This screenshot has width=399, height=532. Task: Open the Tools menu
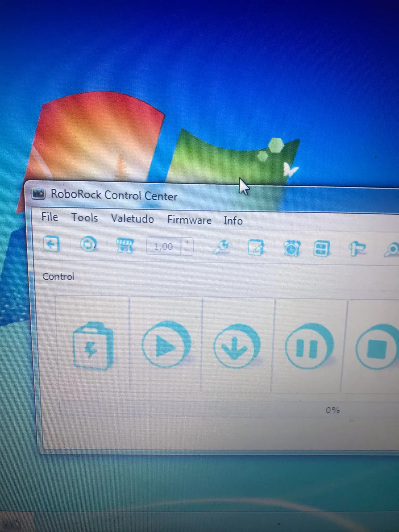click(x=85, y=218)
